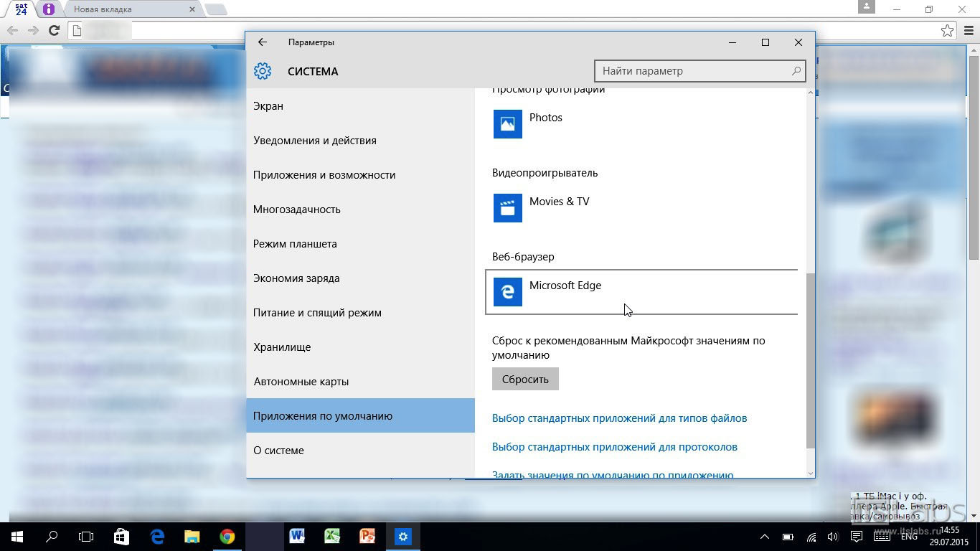The width and height of the screenshot is (980, 551).
Task: Select "Автономные карты" in the sidebar
Action: (x=360, y=382)
